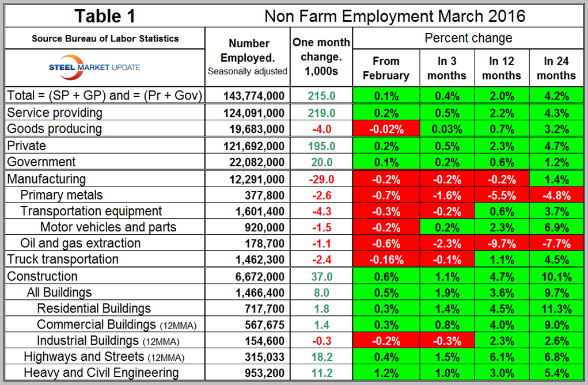Click the Source Bureau of Labor Statistics label

pyautogui.click(x=105, y=39)
